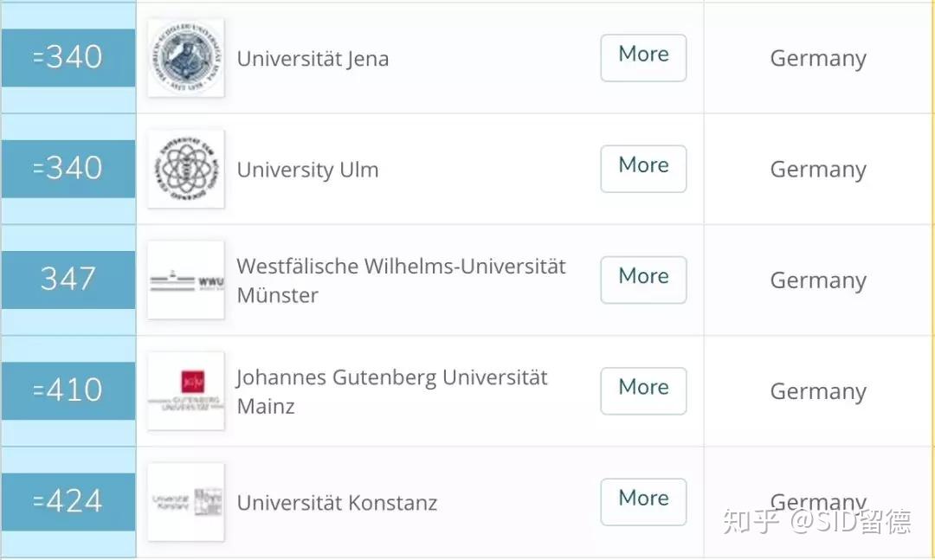This screenshot has height=560, width=935.
Task: Expand More details for Johannes Gutenberg Universität Mainz
Action: [643, 390]
